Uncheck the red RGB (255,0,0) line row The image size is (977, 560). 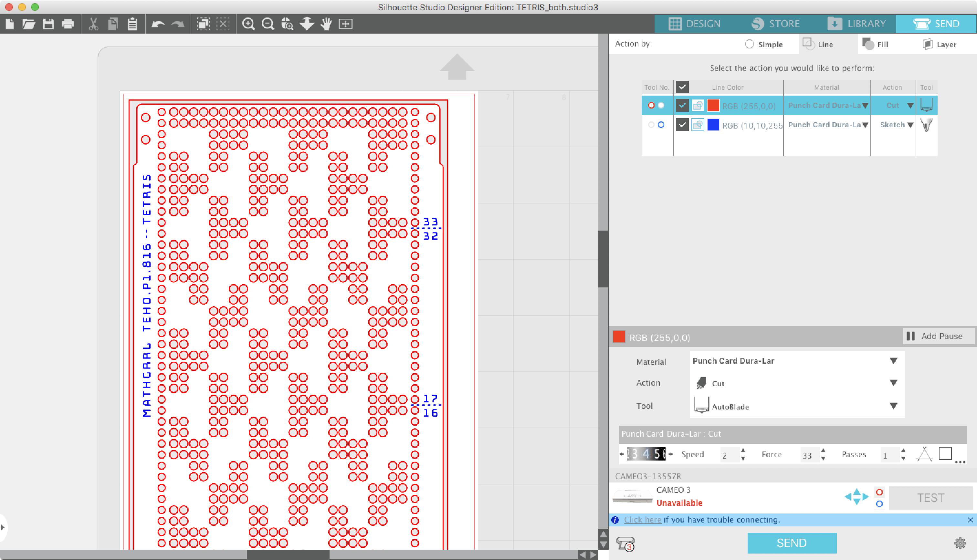click(x=682, y=105)
